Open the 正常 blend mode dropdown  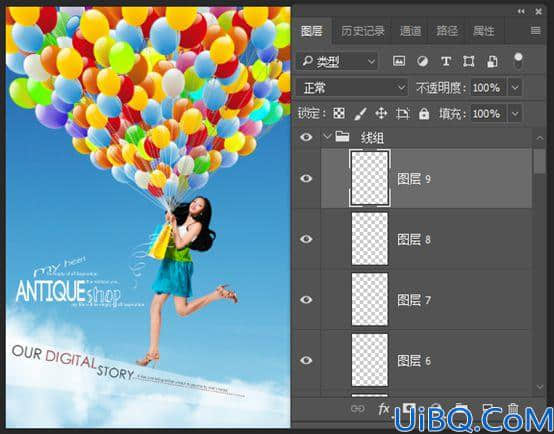tap(352, 88)
